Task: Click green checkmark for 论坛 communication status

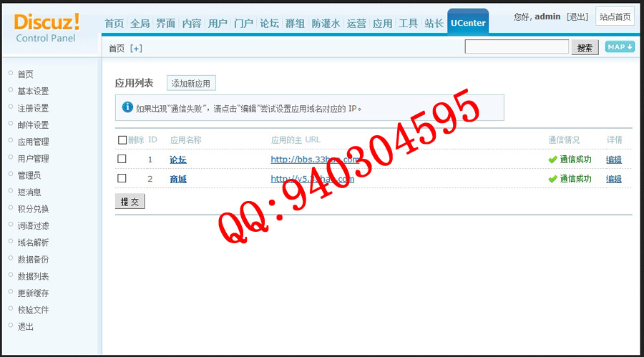Action: pos(552,160)
